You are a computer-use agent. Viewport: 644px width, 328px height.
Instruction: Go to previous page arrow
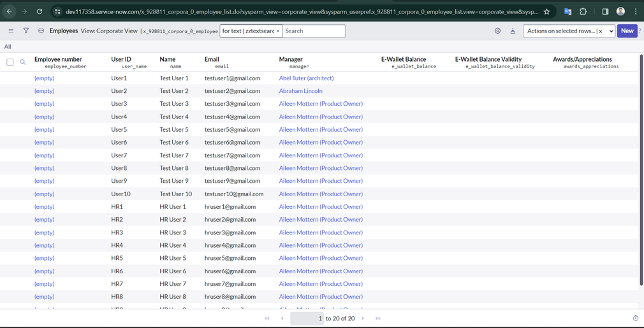coord(282,318)
